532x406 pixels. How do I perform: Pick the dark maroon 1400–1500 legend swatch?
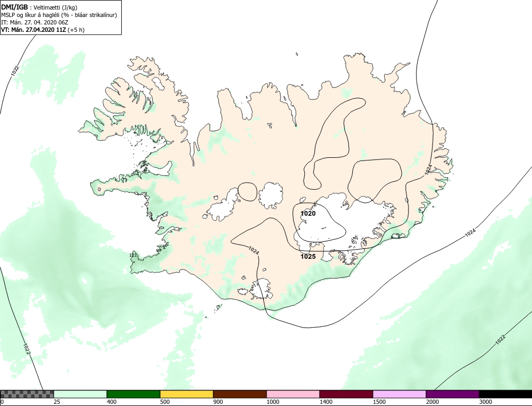coord(346,394)
